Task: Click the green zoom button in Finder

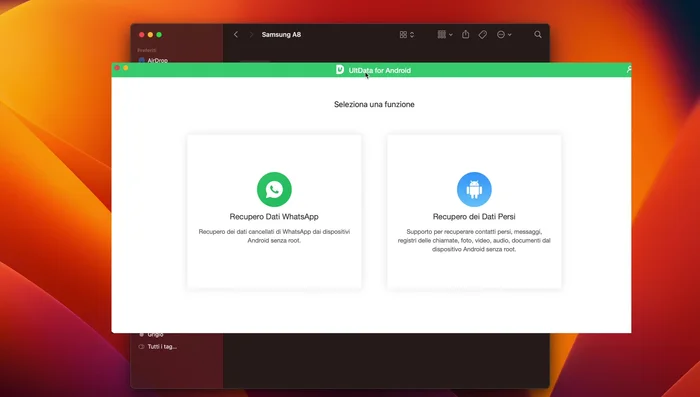Action: point(159,34)
